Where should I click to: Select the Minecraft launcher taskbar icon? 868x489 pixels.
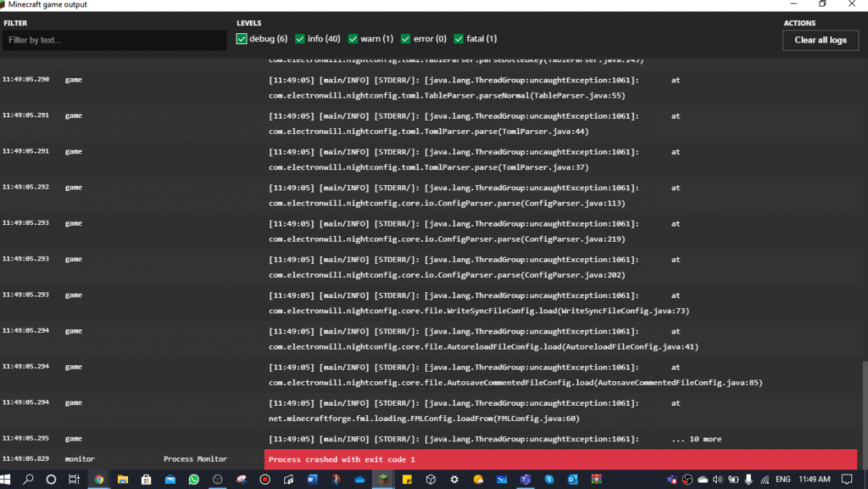click(383, 480)
